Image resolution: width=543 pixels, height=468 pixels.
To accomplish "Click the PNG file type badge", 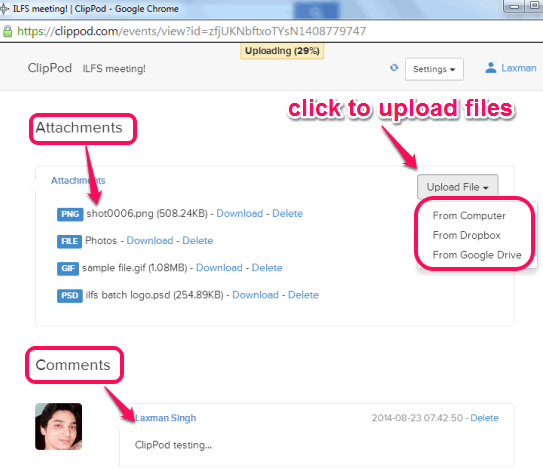I will click(x=70, y=214).
